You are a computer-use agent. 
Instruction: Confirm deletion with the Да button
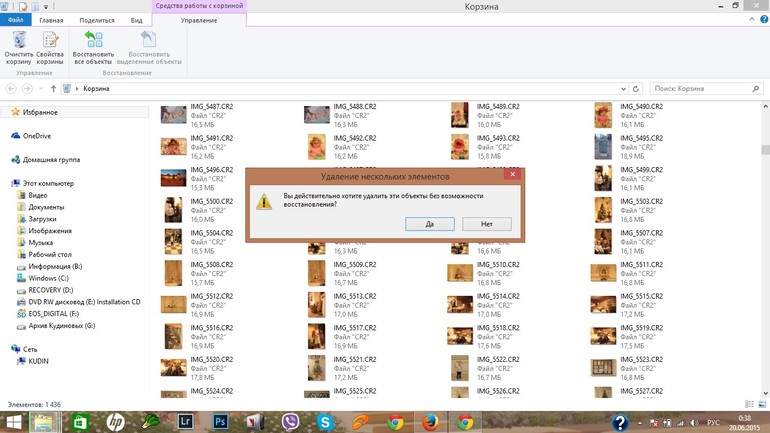tap(429, 224)
